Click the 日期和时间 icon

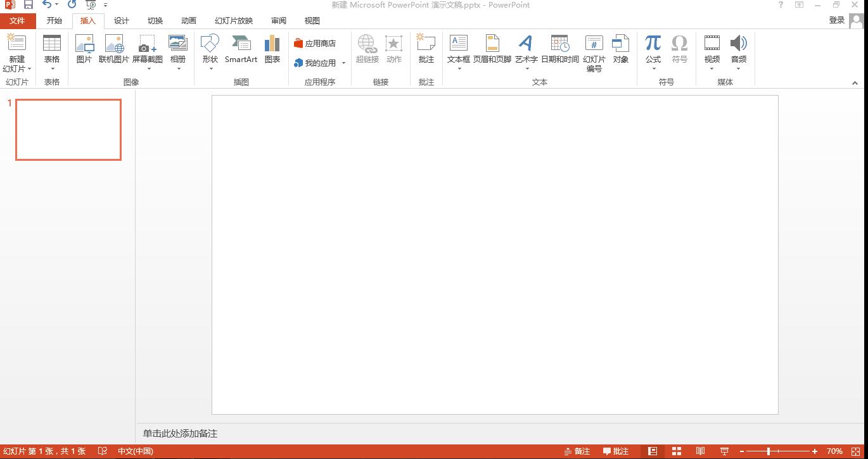click(x=559, y=49)
